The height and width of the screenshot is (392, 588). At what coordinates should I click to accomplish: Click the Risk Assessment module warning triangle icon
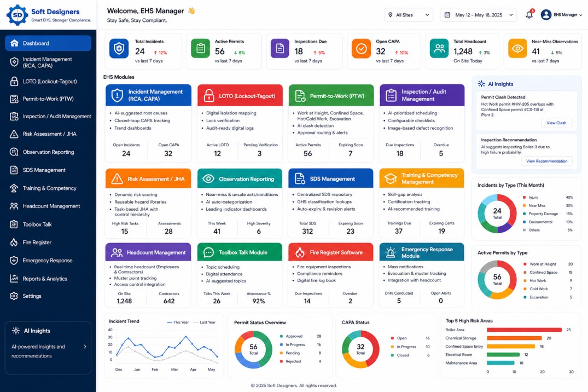pyautogui.click(x=117, y=178)
